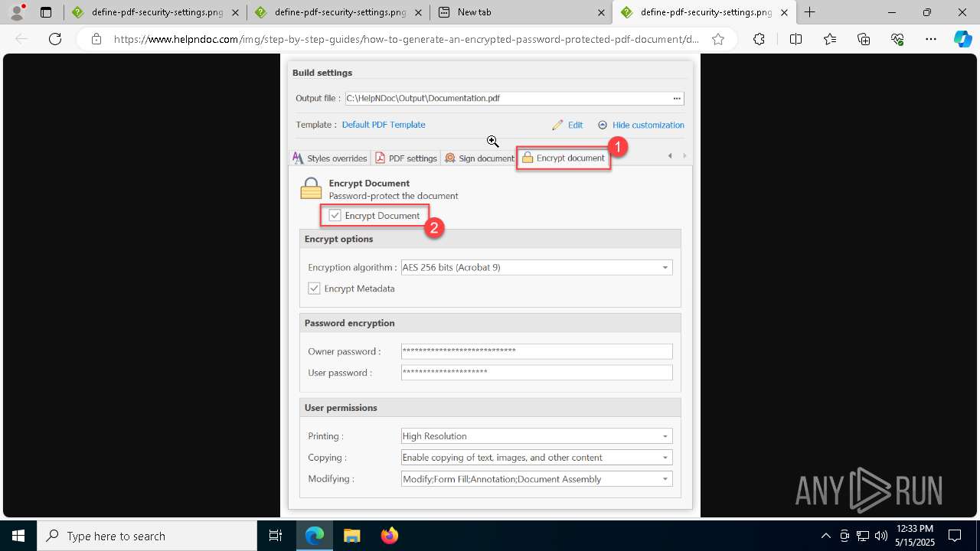This screenshot has height=551, width=980.
Task: Open the Modifying permission dropdown
Action: [536, 479]
